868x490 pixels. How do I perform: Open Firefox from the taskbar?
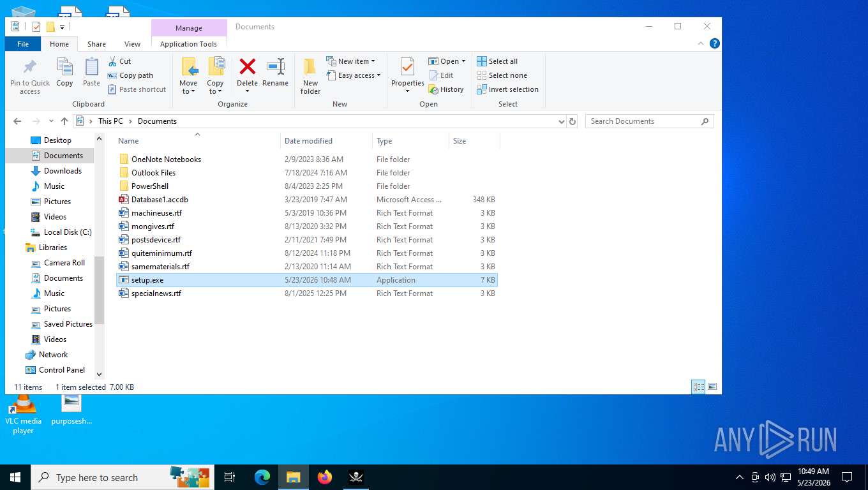coord(325,477)
